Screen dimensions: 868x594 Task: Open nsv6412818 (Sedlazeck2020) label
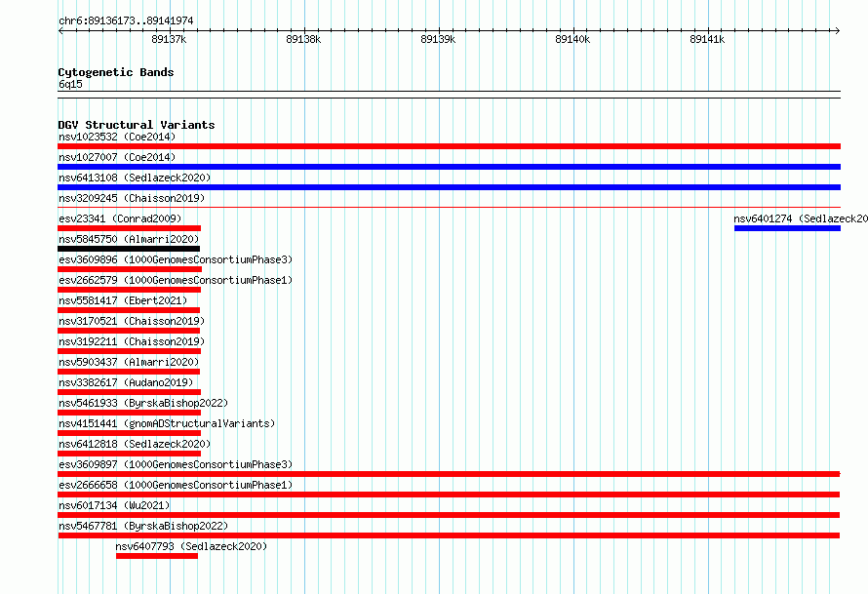[x=135, y=444]
